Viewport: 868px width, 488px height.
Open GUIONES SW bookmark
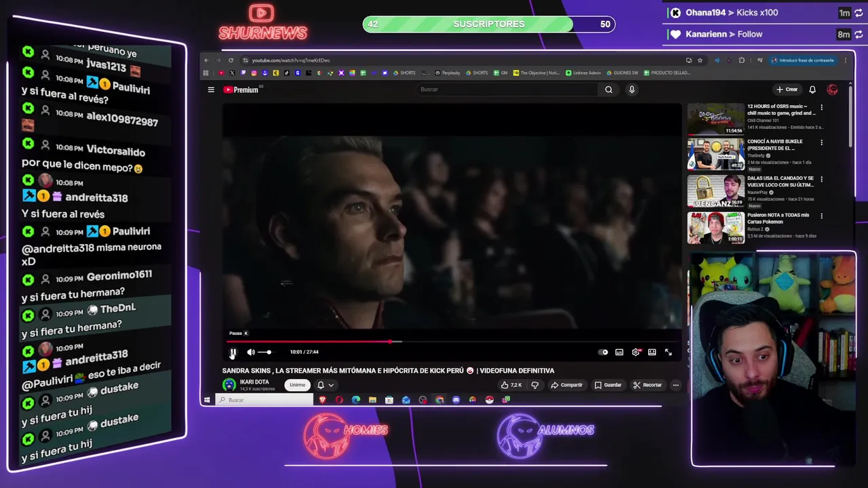point(623,73)
